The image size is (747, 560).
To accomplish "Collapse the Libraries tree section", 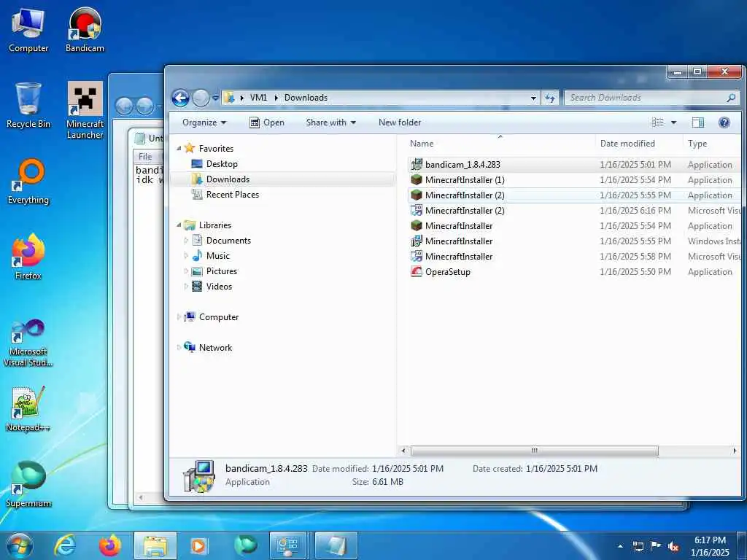I will (x=179, y=225).
